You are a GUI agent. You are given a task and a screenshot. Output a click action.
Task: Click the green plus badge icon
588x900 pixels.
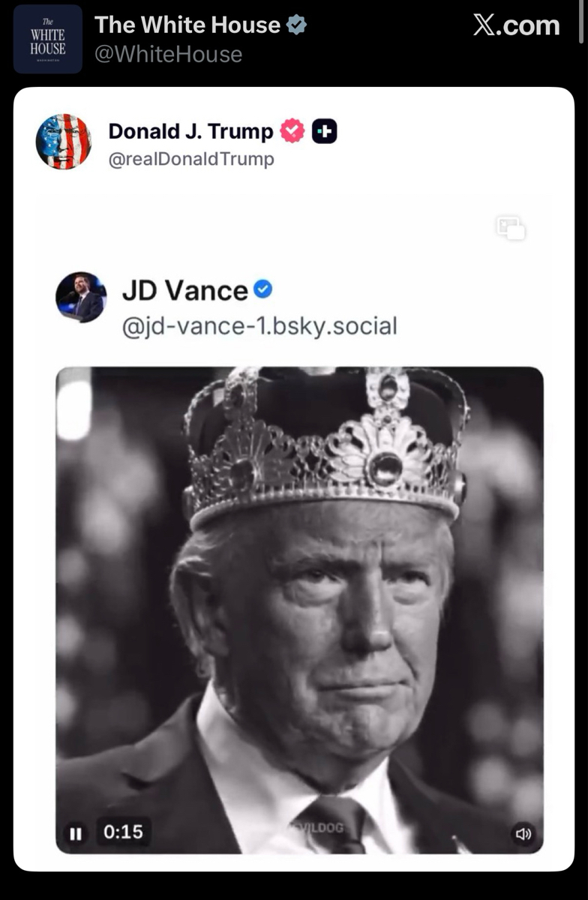tap(324, 131)
